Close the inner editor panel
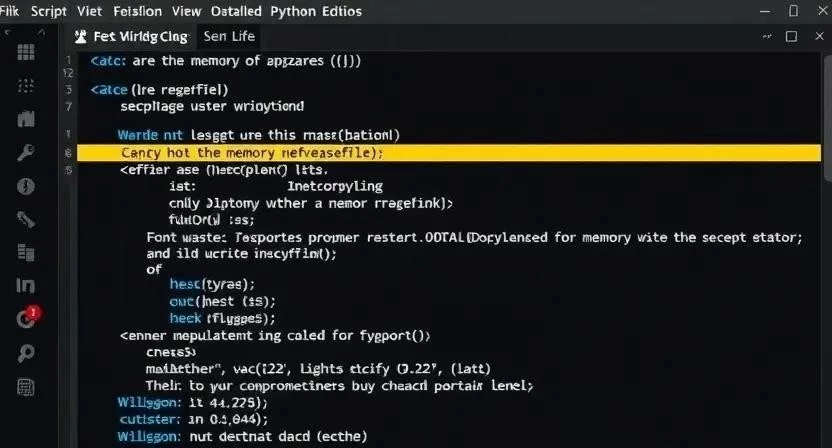Viewport: 832px width, 448px height. (x=815, y=36)
